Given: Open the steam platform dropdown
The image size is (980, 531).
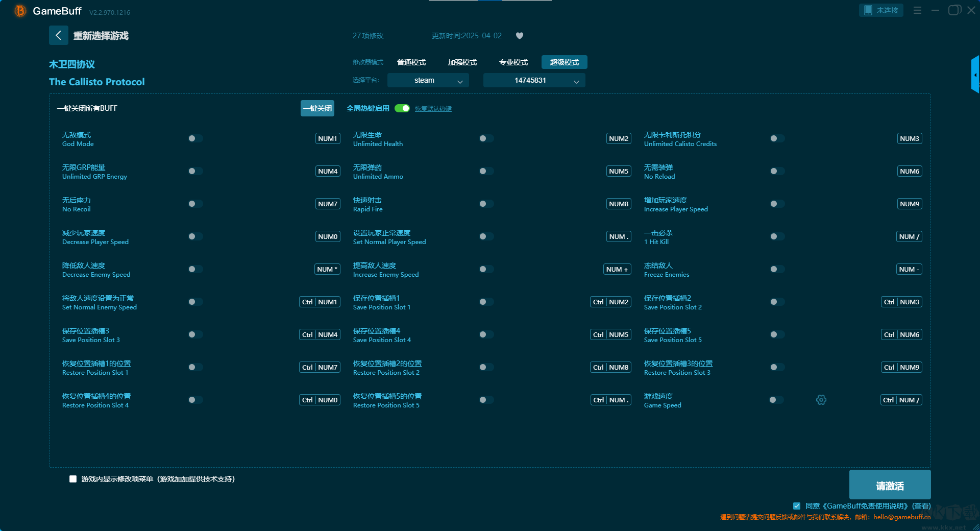Looking at the screenshot, I should point(428,80).
